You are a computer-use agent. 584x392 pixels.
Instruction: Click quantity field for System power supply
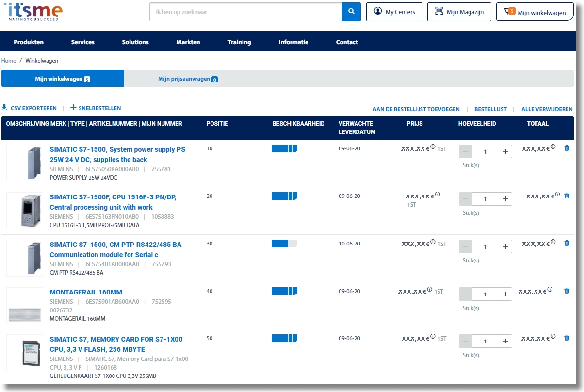pos(486,151)
